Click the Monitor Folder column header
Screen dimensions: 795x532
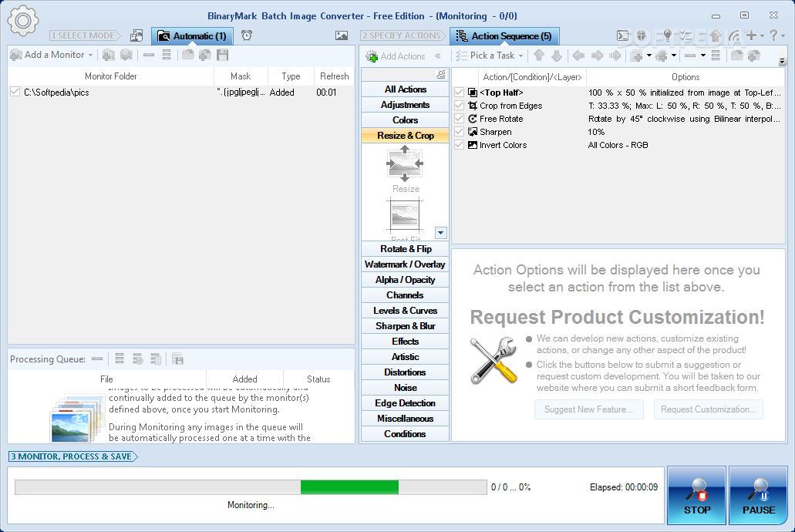tap(110, 76)
